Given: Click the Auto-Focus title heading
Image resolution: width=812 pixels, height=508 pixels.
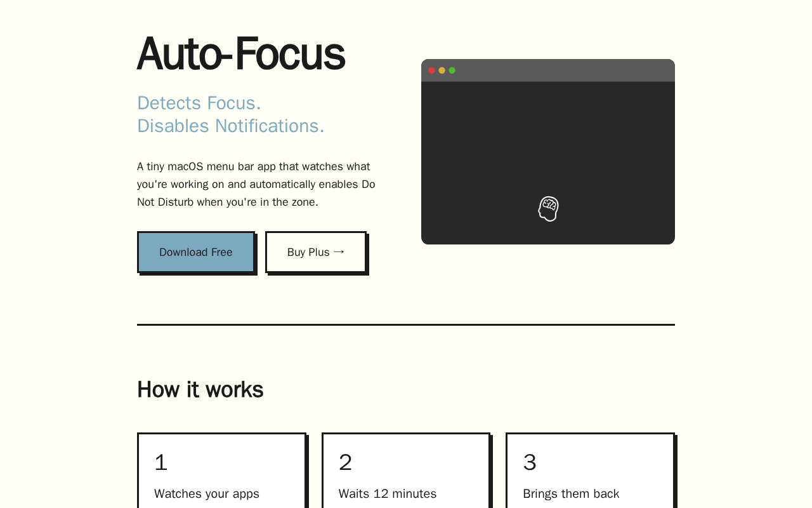Looking at the screenshot, I should coord(241,53).
